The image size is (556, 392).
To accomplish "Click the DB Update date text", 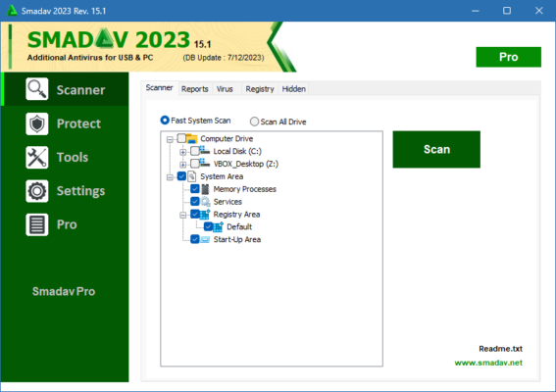I will click(x=224, y=58).
